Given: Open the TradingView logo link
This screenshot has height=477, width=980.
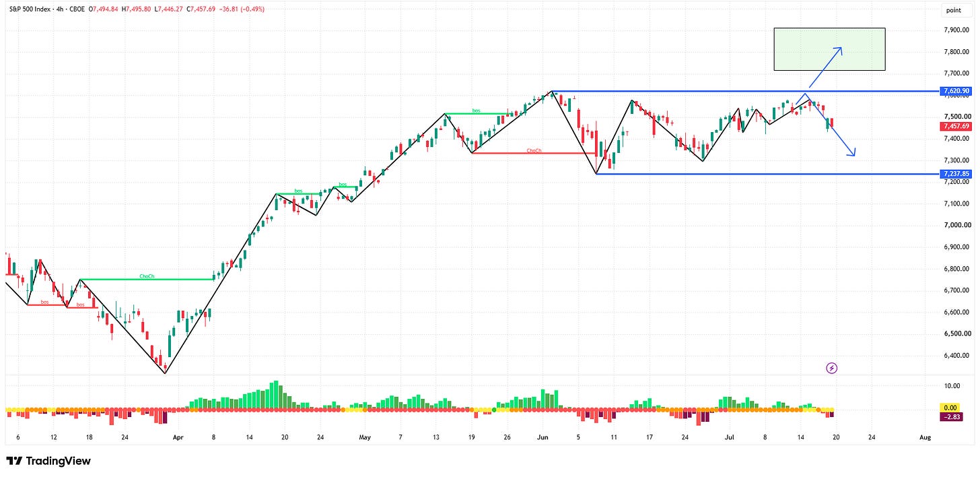Looking at the screenshot, I should tap(48, 462).
